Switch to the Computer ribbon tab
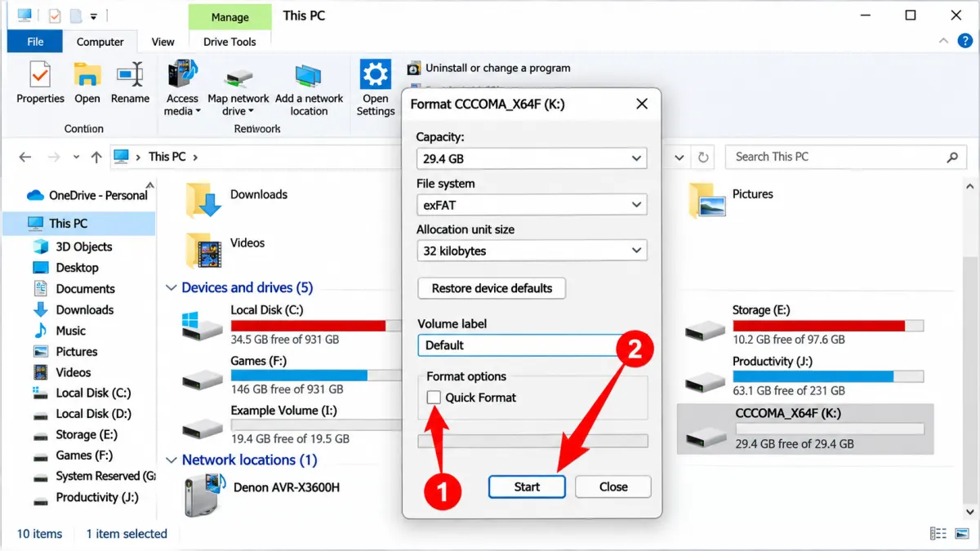 coord(100,42)
